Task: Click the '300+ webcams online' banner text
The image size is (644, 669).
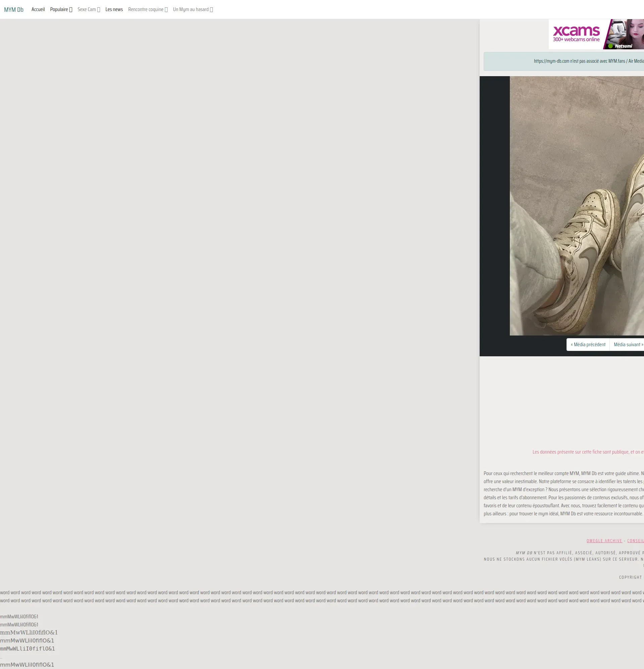Action: [x=576, y=40]
